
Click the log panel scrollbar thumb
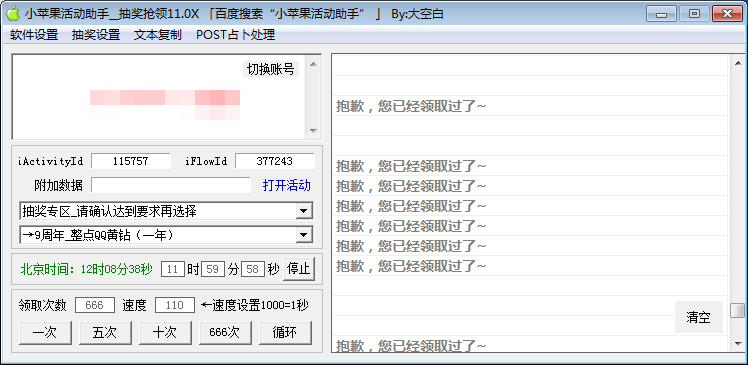738,310
